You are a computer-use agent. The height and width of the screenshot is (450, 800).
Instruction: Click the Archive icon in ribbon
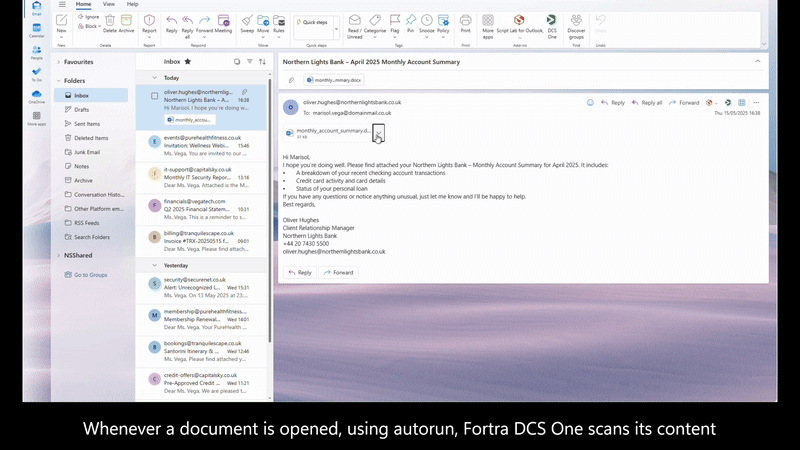pos(126,20)
